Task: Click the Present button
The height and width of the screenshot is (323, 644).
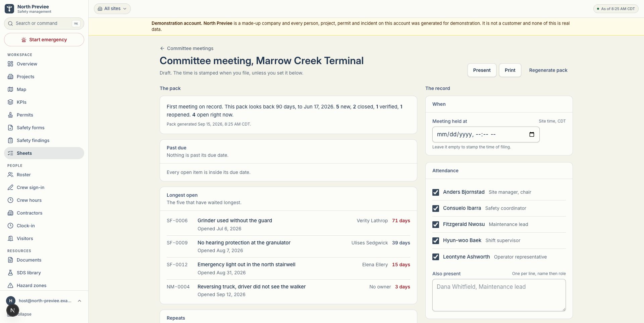Action: coord(482,70)
